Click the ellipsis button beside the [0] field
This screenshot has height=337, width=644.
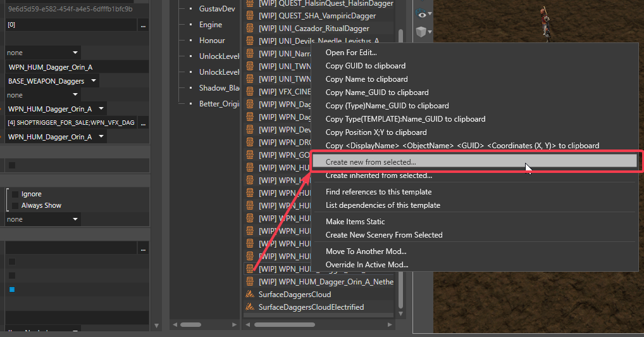click(x=143, y=25)
